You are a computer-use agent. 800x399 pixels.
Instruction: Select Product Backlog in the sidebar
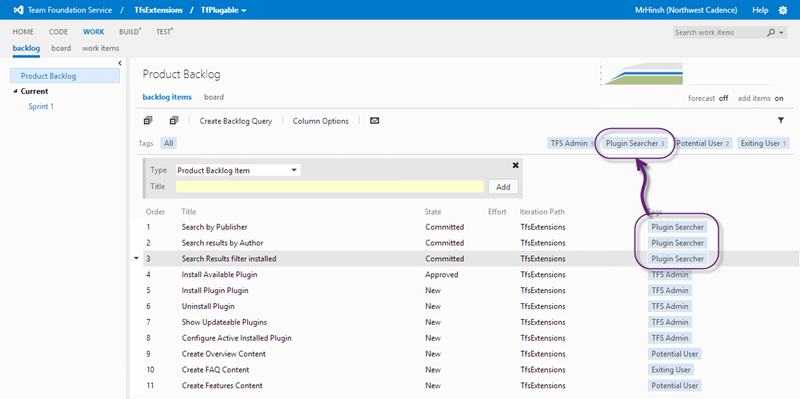65,76
